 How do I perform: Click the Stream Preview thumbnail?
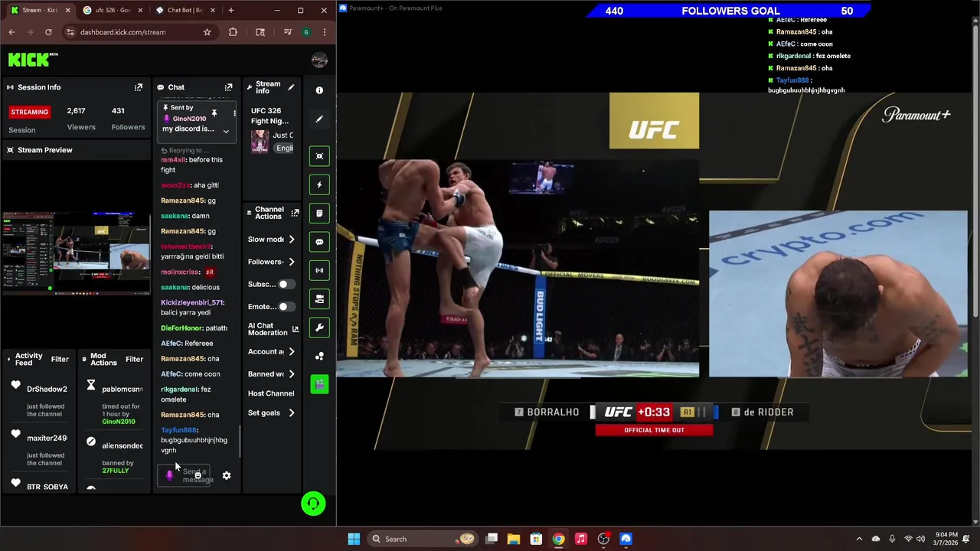(x=77, y=253)
